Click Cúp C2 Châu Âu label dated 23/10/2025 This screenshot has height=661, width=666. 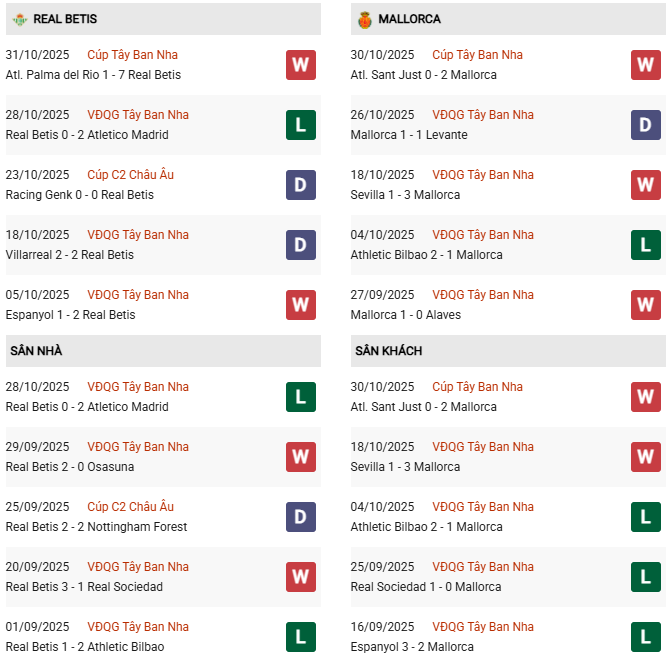tap(130, 175)
